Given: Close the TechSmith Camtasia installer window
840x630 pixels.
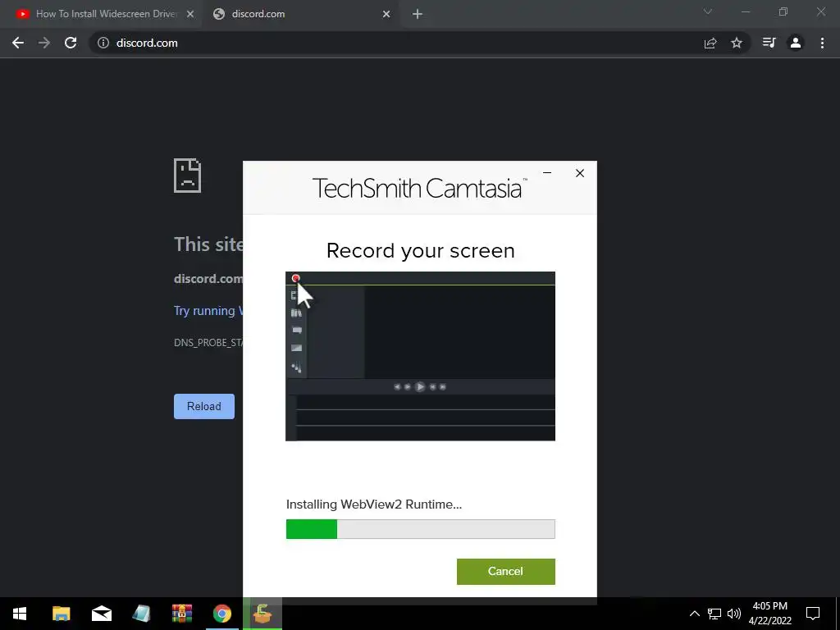Looking at the screenshot, I should pyautogui.click(x=580, y=172).
